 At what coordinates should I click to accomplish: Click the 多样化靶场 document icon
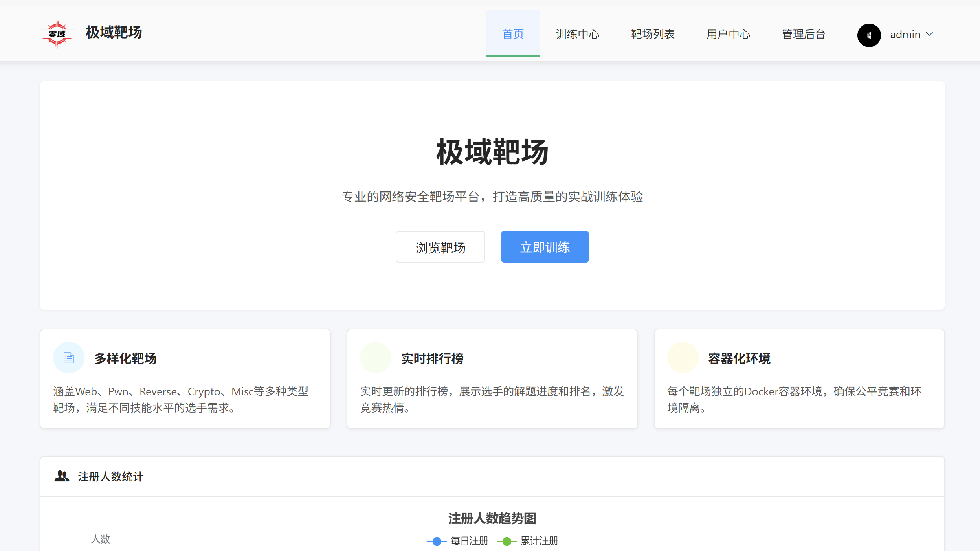(69, 358)
